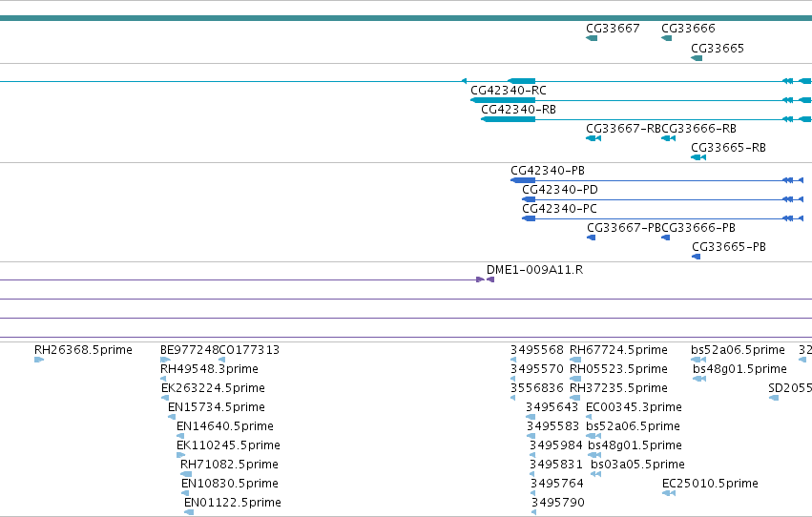Select feature 3556836
The height and width of the screenshot is (517, 812).
tap(537, 388)
